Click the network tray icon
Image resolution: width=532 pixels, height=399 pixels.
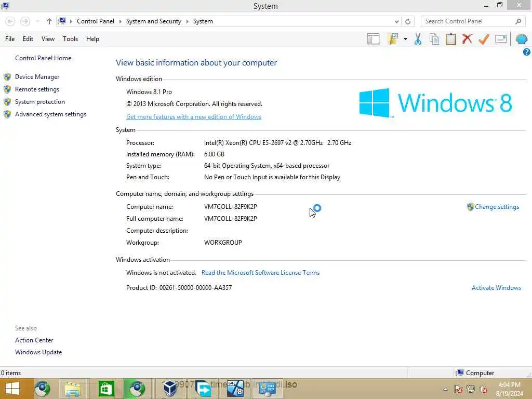(471, 389)
